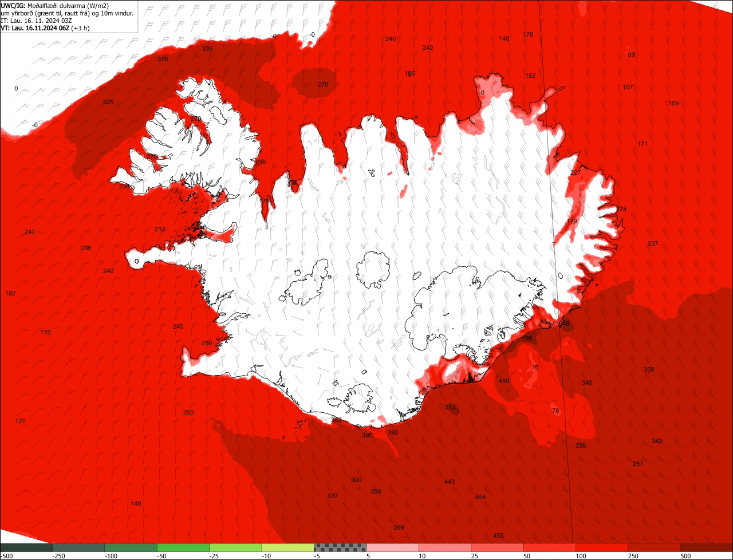733x560 pixels.
Task: Click the map value '245'
Action: coord(178,326)
